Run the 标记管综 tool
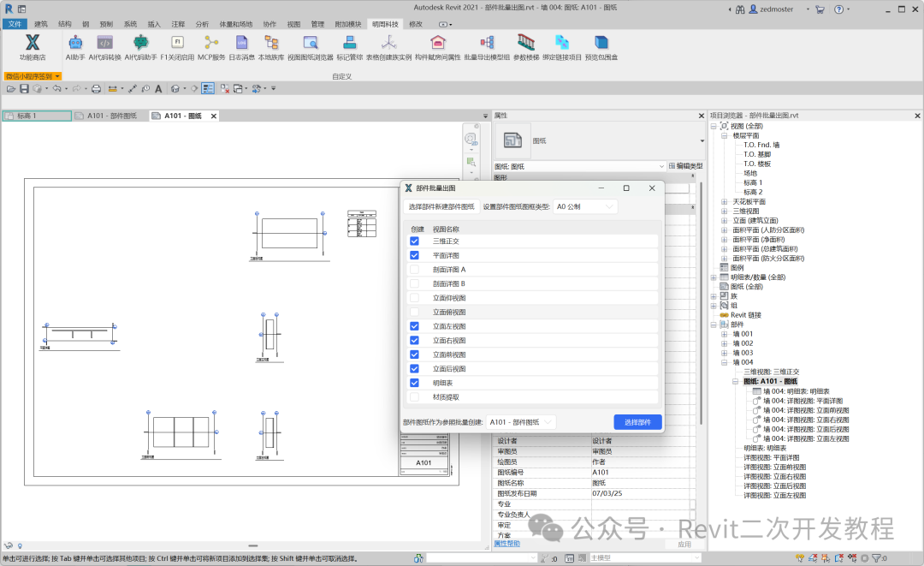Viewport: 924px width, 566px height. [x=349, y=46]
